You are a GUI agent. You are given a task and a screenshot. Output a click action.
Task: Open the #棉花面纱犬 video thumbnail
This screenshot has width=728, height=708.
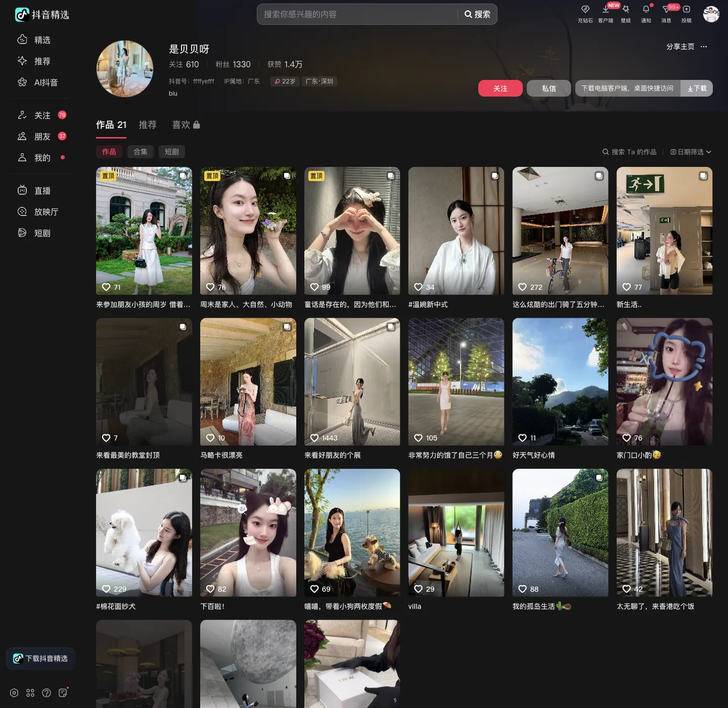[144, 533]
